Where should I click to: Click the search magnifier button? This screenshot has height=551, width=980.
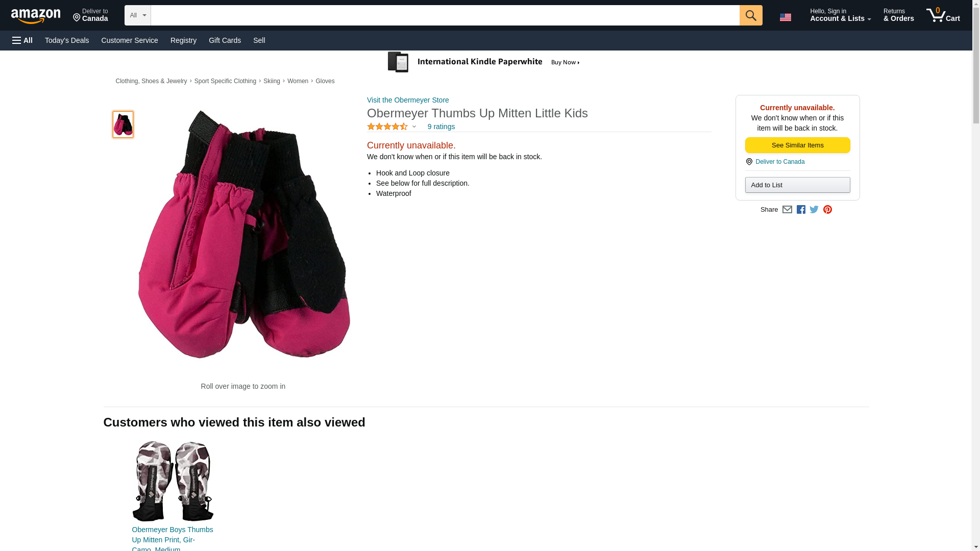(x=750, y=15)
